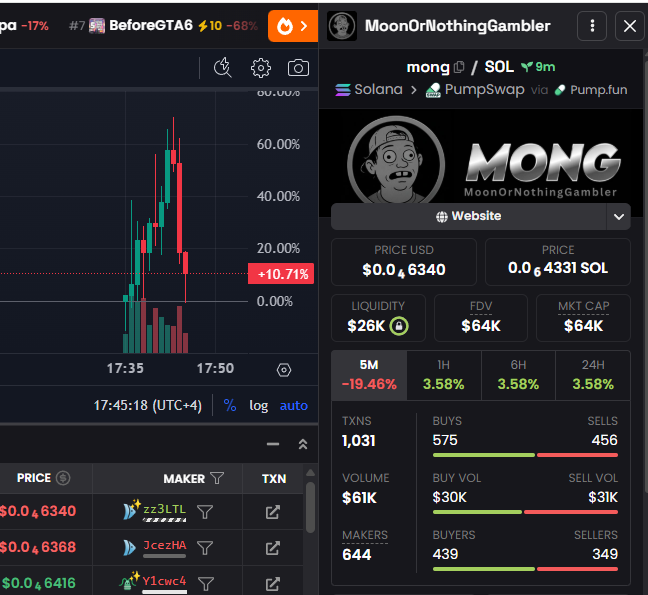This screenshot has width=648, height=595.
Task: Copy the mong token address
Action: 459,67
